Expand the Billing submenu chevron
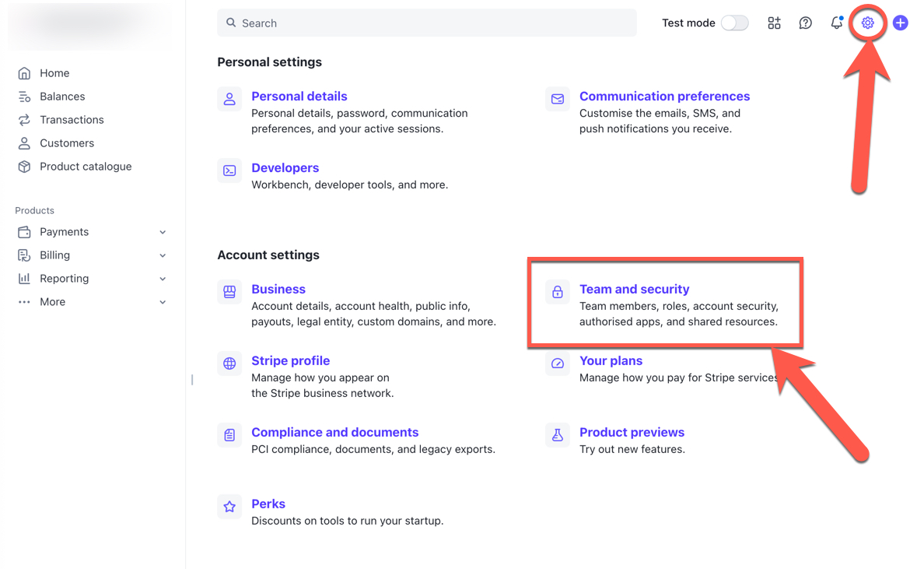Image resolution: width=924 pixels, height=569 pixels. tap(163, 255)
